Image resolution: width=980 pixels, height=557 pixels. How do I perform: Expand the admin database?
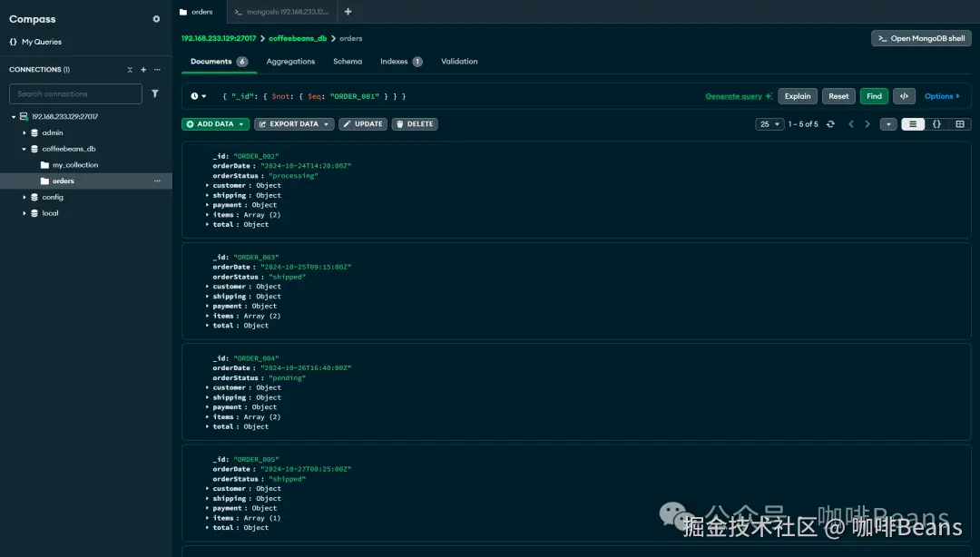(24, 133)
